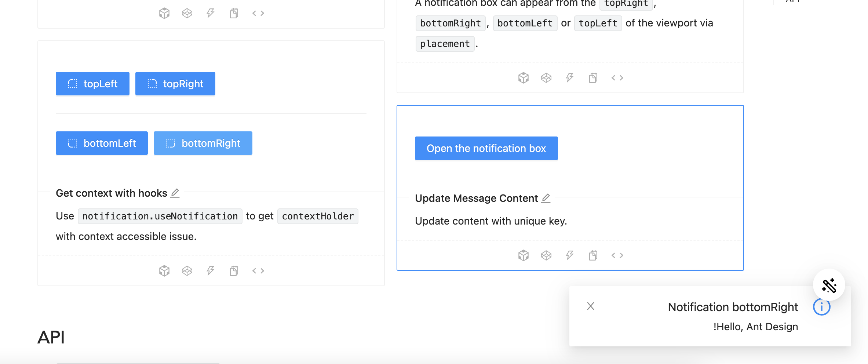Select the bottomRight placement button

[203, 143]
